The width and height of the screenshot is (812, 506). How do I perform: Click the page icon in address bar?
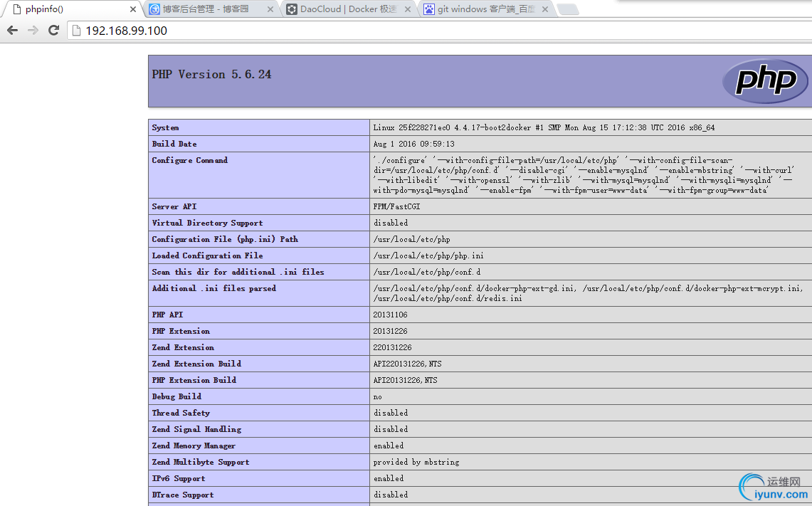pyautogui.click(x=77, y=31)
